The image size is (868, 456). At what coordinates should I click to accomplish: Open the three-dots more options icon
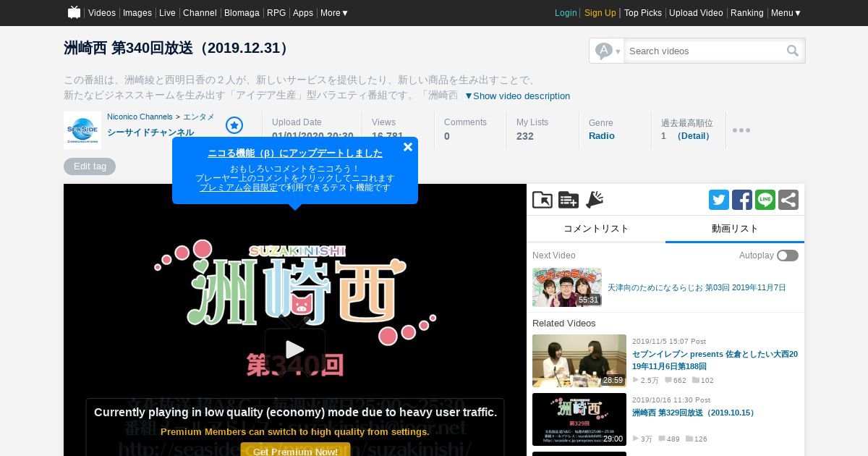741,130
